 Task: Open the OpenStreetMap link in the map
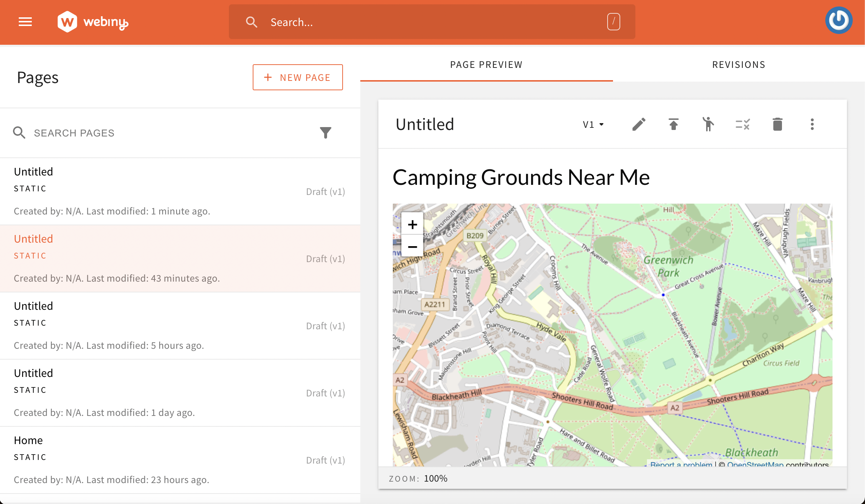[755, 464]
